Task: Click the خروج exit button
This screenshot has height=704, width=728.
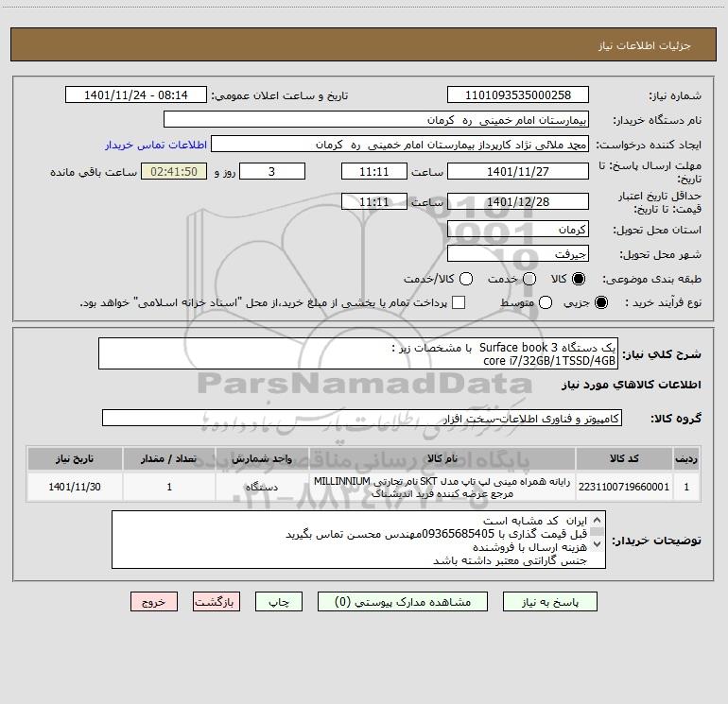Action: [154, 602]
